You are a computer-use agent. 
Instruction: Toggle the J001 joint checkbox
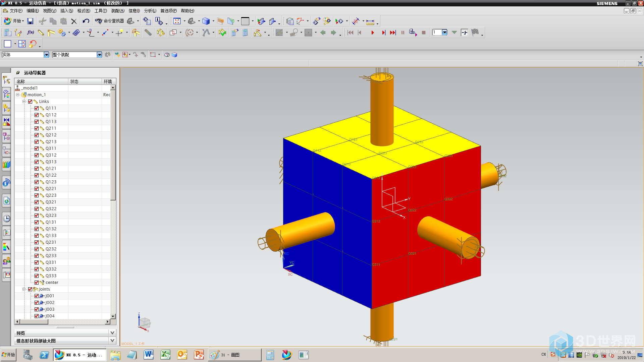pyautogui.click(x=37, y=296)
